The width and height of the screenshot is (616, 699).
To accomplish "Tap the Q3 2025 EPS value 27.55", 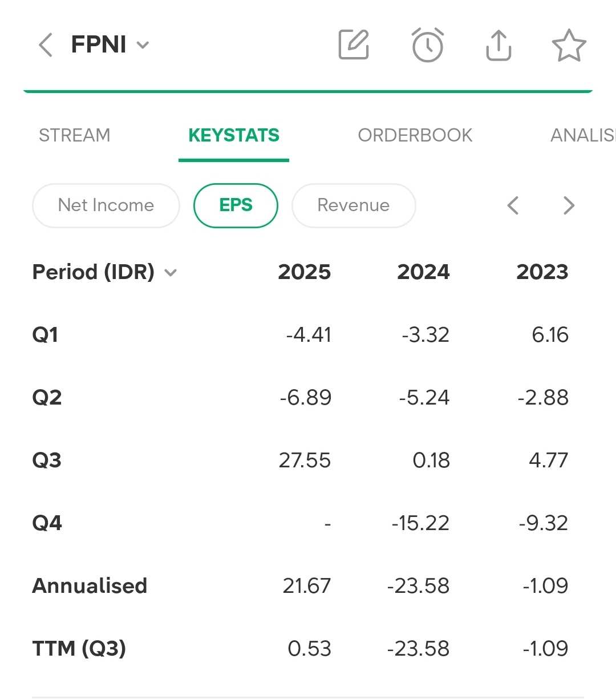I will pos(305,460).
